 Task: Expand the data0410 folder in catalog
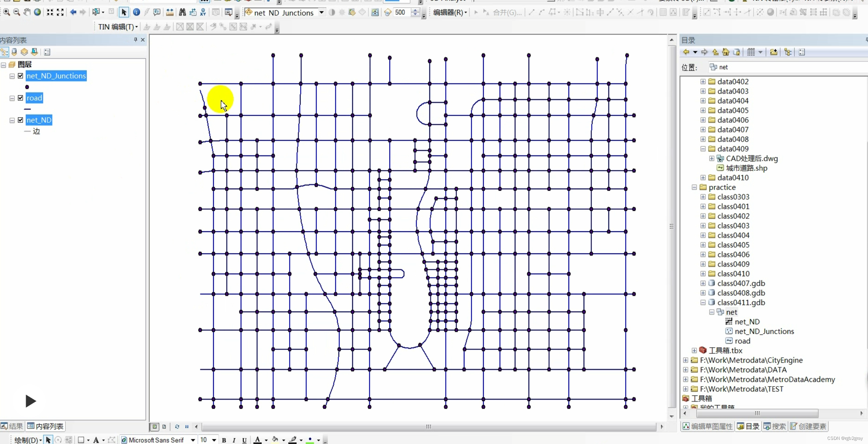pyautogui.click(x=703, y=178)
